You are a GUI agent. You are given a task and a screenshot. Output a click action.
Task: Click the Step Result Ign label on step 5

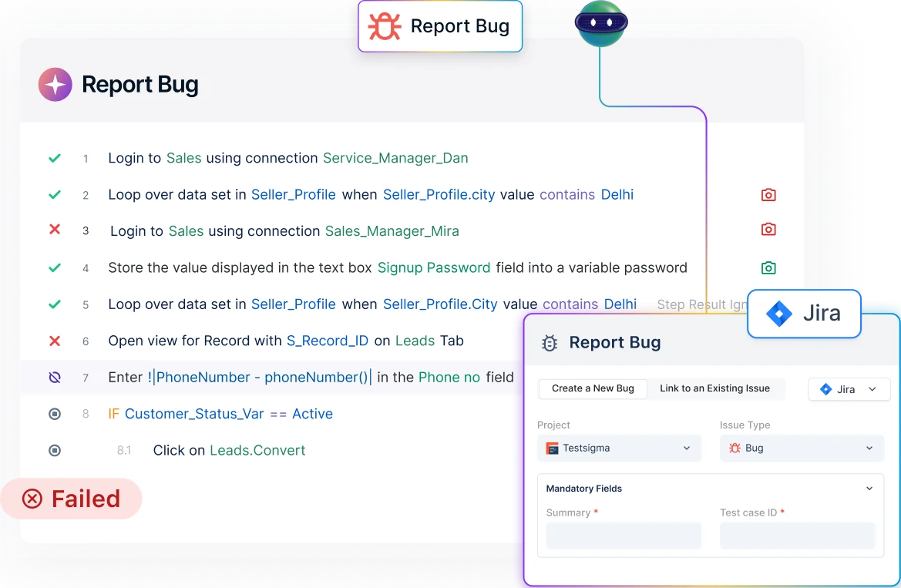coord(701,304)
